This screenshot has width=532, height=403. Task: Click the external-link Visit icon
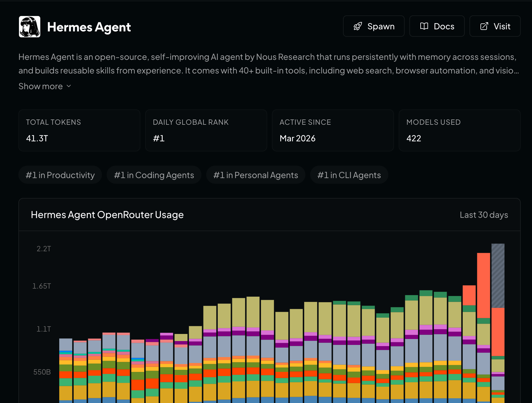coord(484,26)
